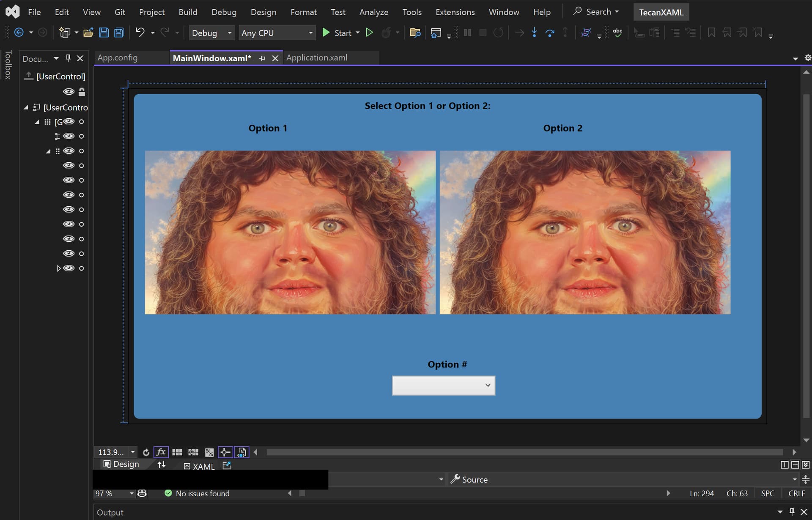Click the Step Into debug icon

tap(534, 33)
